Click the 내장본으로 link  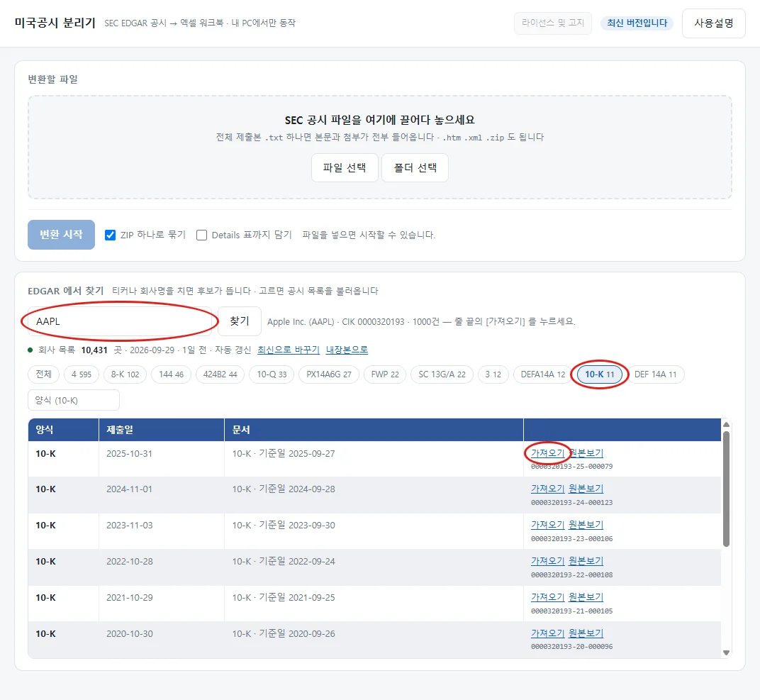(x=347, y=350)
